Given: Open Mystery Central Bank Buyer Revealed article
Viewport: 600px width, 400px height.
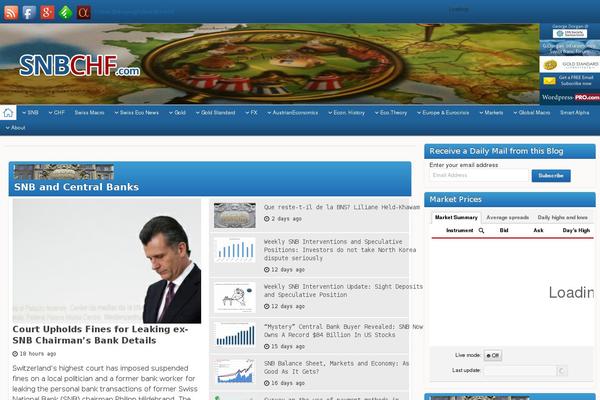Looking at the screenshot, I should [343, 331].
